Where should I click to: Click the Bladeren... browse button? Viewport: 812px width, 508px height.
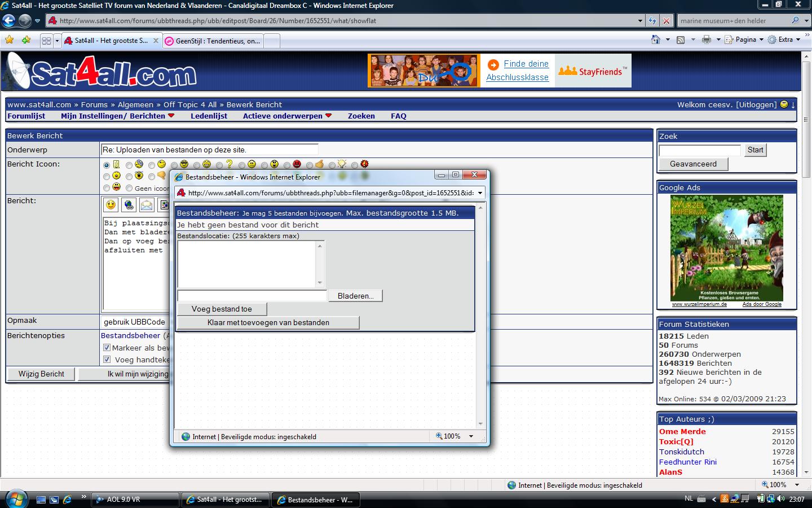pyautogui.click(x=356, y=296)
